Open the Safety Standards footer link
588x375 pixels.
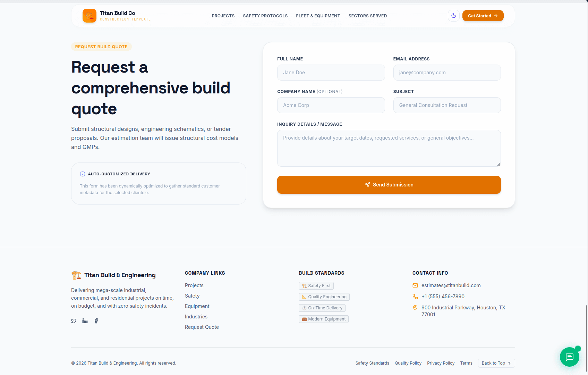pyautogui.click(x=372, y=363)
